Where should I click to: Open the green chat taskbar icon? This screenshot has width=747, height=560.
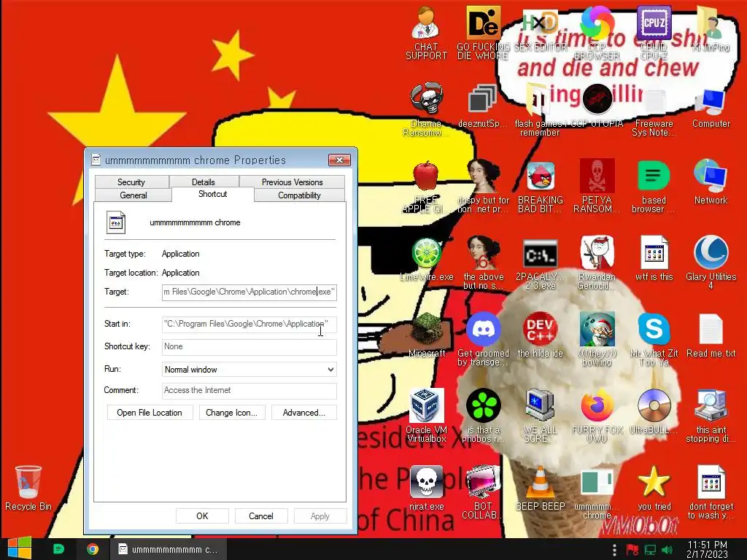(x=58, y=549)
